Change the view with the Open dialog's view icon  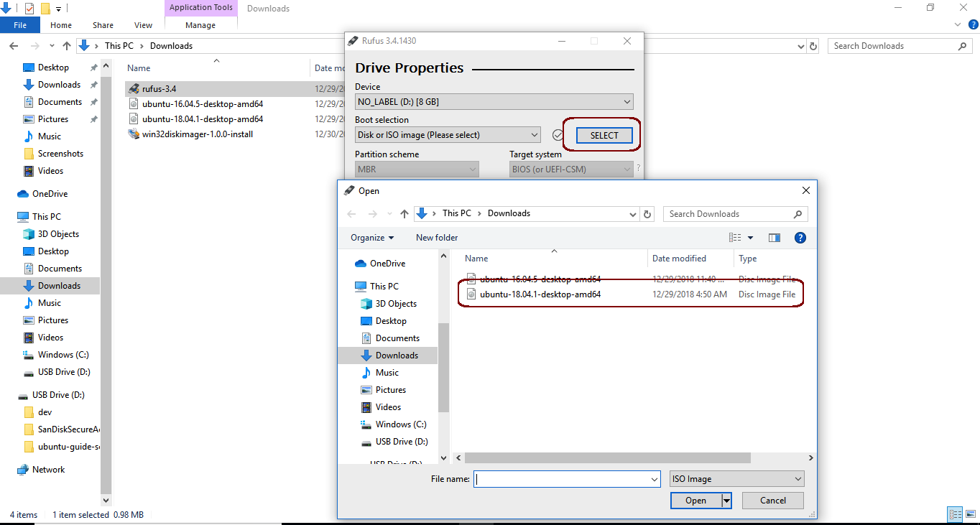(x=735, y=238)
